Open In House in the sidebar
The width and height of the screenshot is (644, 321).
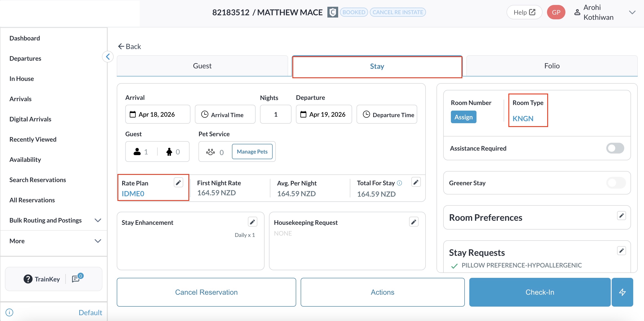click(x=22, y=78)
